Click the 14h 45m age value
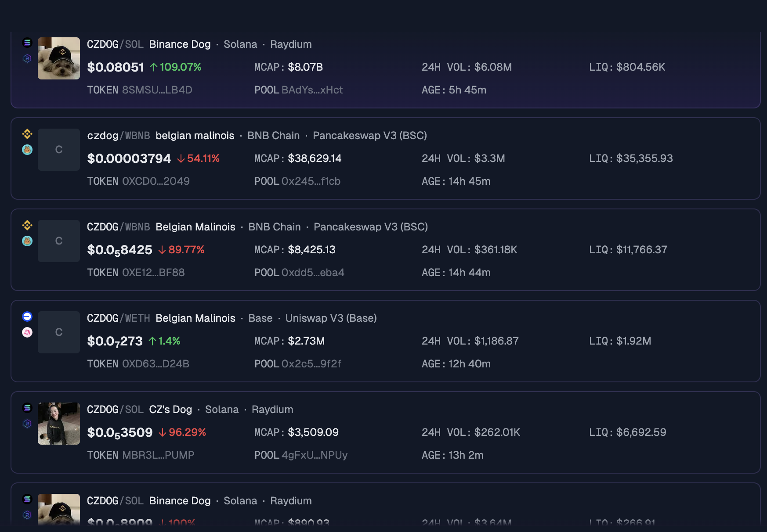 pyautogui.click(x=469, y=181)
